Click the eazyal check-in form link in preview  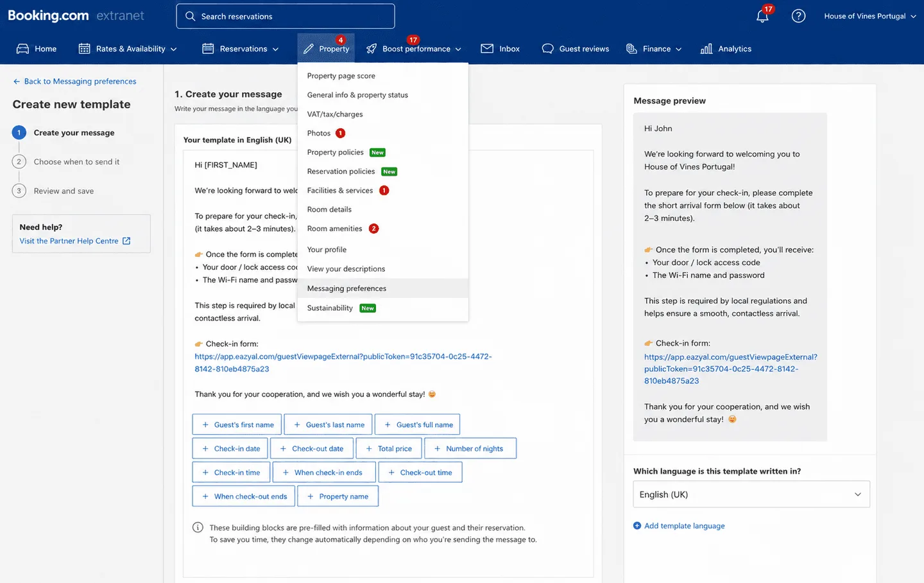pos(731,369)
